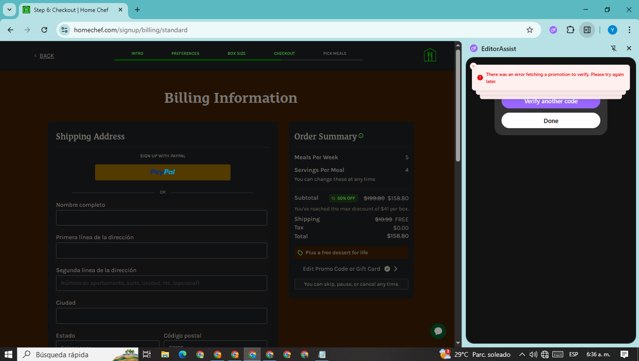Image resolution: width=639 pixels, height=361 pixels.
Task: Go forward in browser history
Action: [x=27, y=30]
